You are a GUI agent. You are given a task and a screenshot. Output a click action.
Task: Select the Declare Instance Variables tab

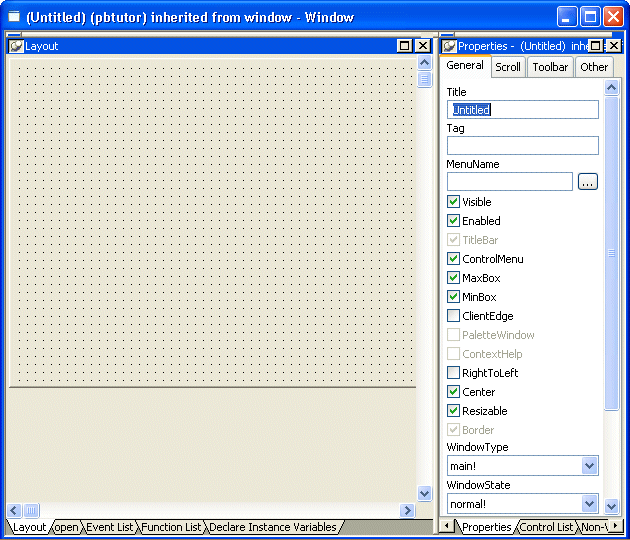(x=273, y=527)
